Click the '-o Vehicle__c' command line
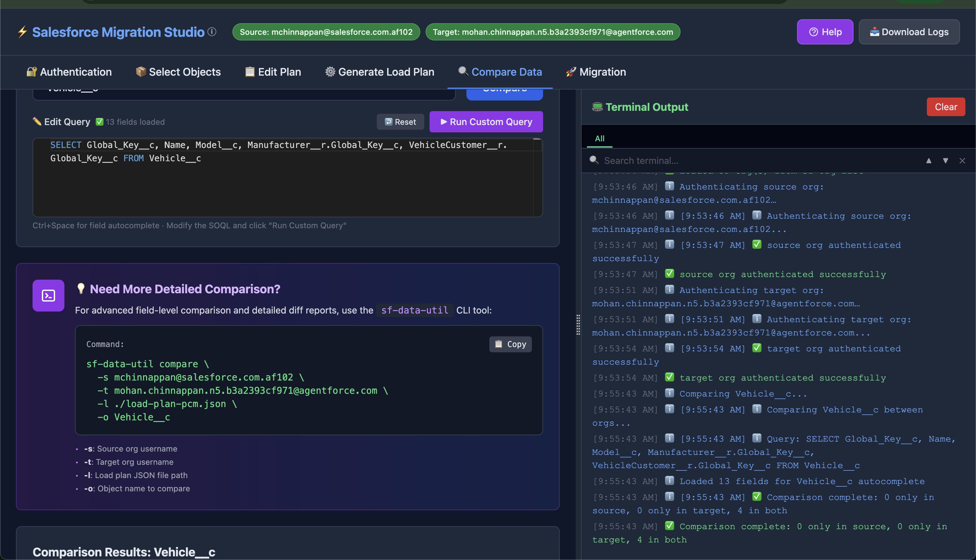This screenshot has height=560, width=976. coord(133,417)
